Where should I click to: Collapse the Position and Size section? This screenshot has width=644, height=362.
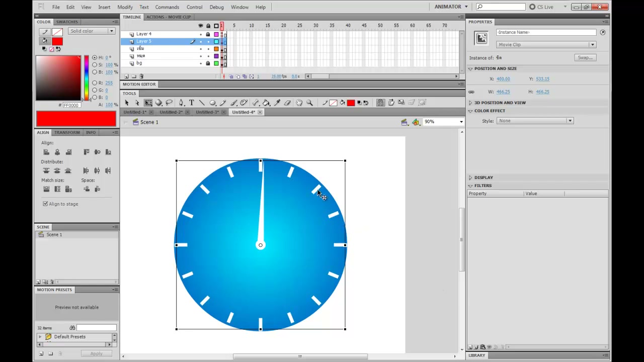pyautogui.click(x=470, y=68)
